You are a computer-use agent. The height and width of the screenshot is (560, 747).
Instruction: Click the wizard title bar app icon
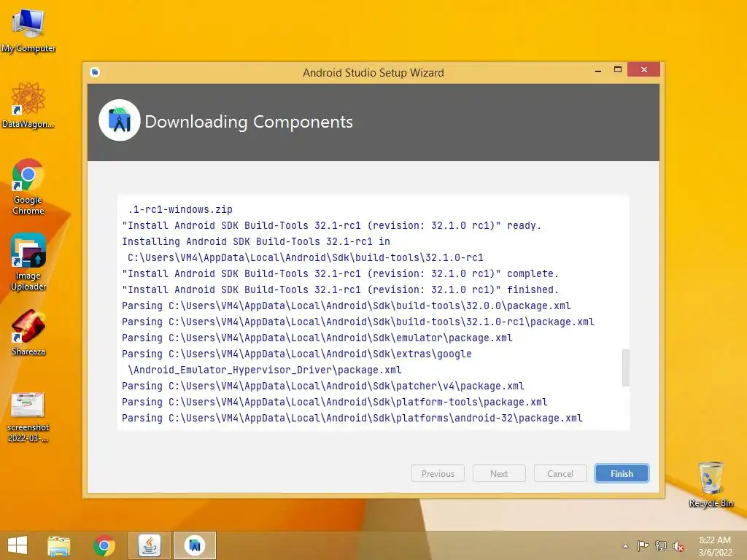pyautogui.click(x=95, y=72)
